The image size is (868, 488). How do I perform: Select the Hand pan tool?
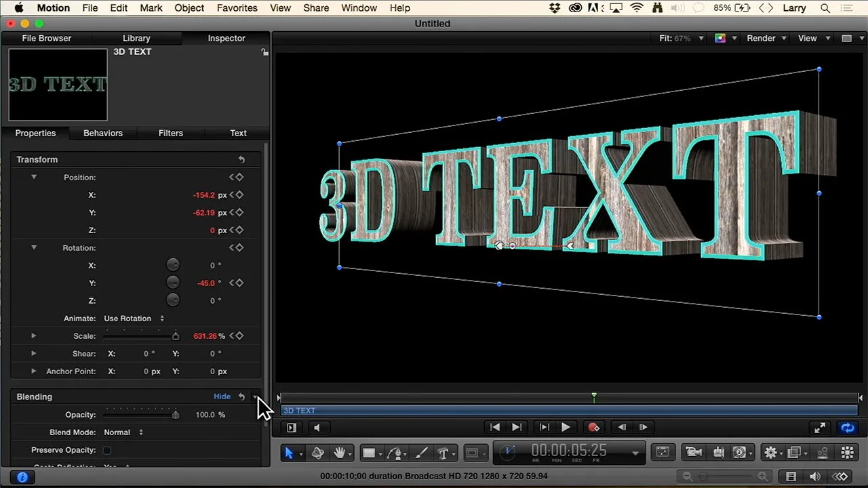pos(341,452)
